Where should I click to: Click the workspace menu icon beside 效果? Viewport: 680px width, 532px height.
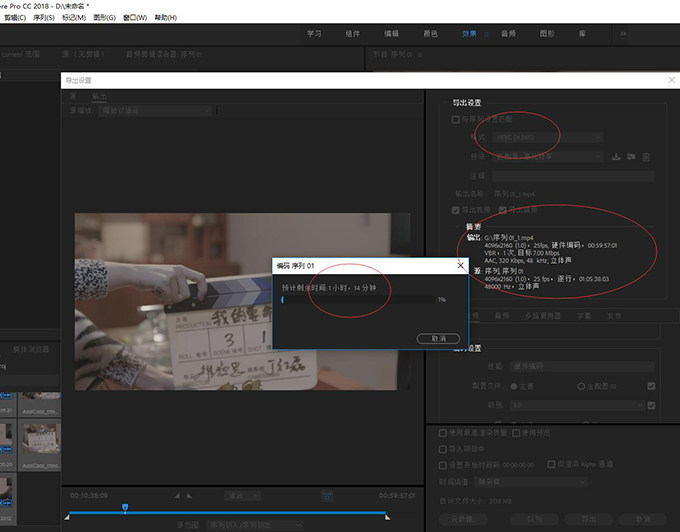click(486, 34)
